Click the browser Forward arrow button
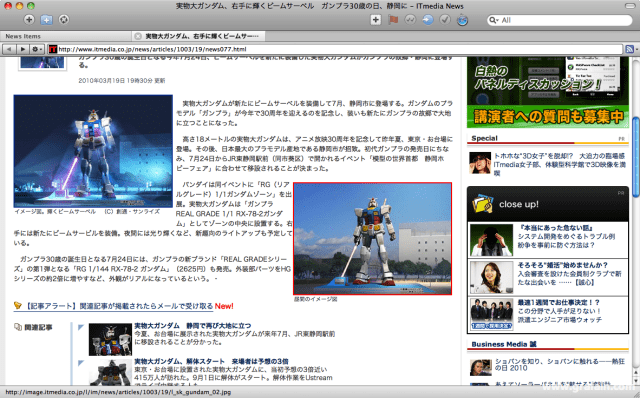 pos(22,49)
